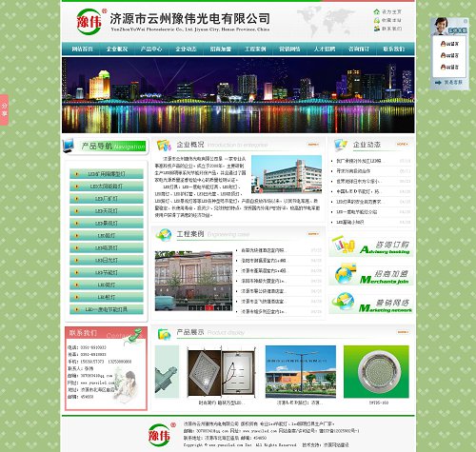Go to 网站首页 in the navigation bar
The height and width of the screenshot is (452, 476).
(x=82, y=49)
